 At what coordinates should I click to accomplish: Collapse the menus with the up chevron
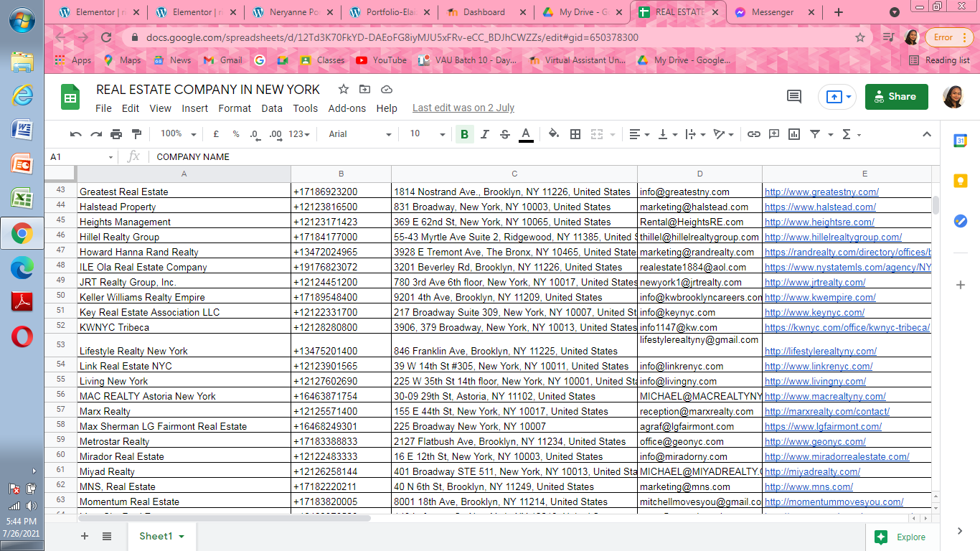(x=926, y=134)
